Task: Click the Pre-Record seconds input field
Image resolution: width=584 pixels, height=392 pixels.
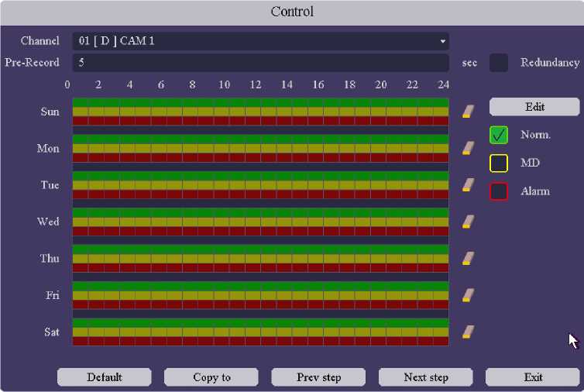Action: pyautogui.click(x=260, y=63)
